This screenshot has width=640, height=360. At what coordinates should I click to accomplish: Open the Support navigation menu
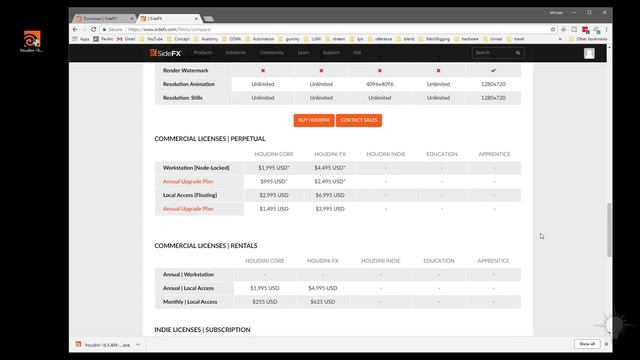click(331, 53)
